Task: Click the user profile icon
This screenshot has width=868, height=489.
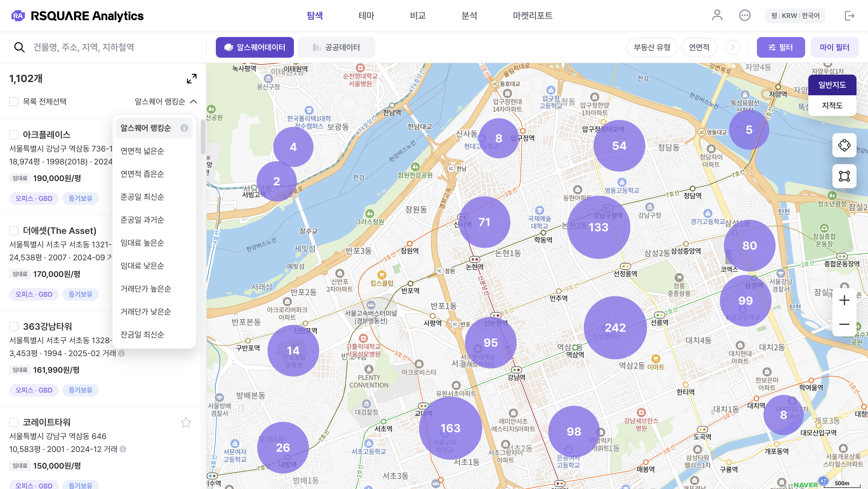Action: [717, 15]
